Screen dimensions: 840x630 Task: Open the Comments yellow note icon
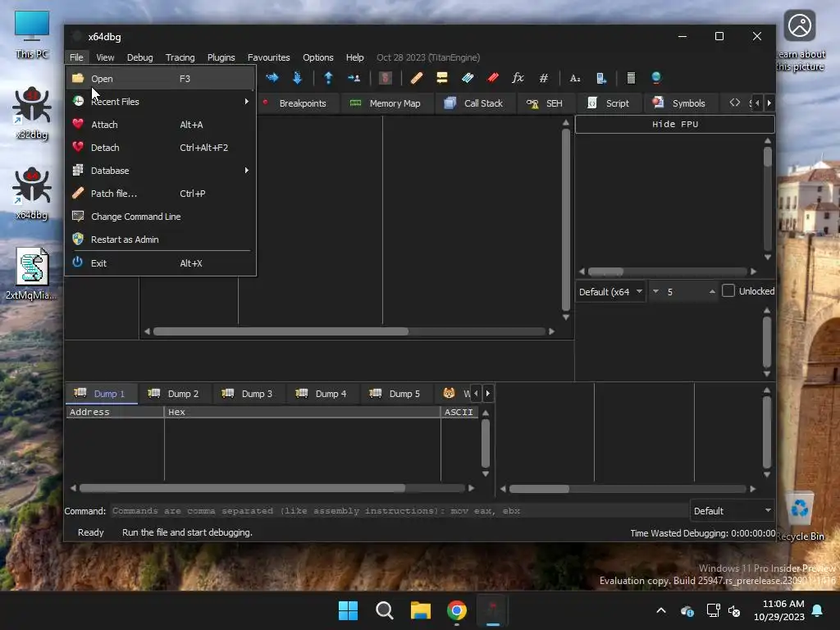(x=442, y=78)
